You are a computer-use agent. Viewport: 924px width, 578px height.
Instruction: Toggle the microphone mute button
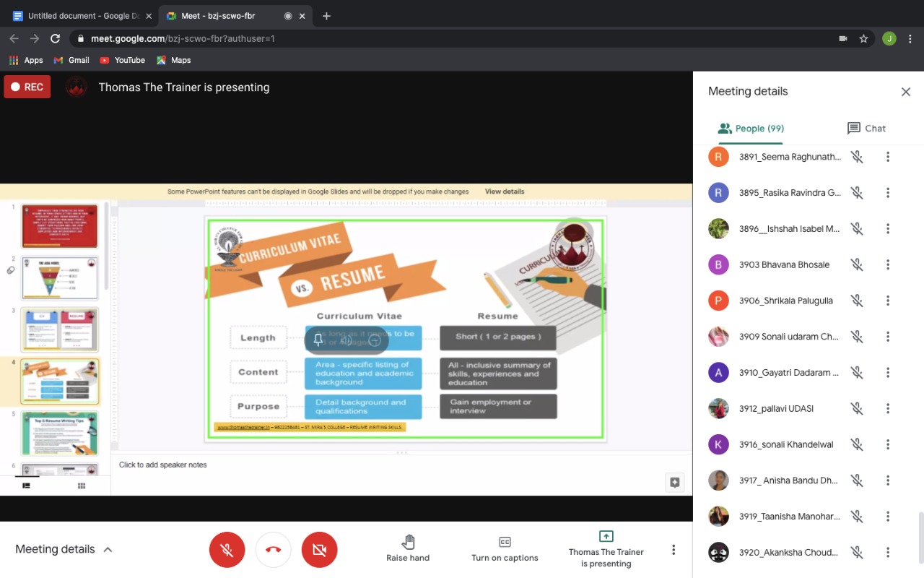coord(227,550)
